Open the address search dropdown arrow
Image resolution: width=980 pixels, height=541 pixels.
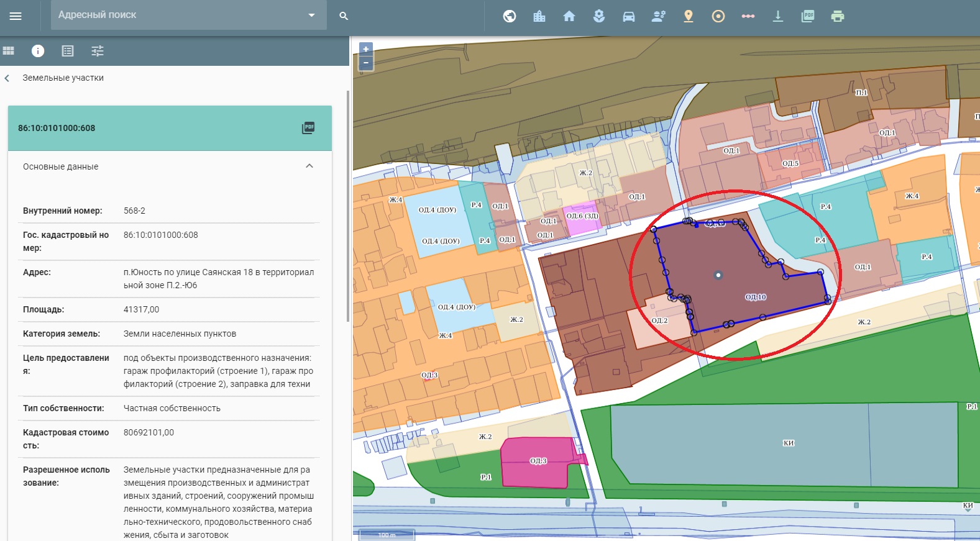click(312, 16)
